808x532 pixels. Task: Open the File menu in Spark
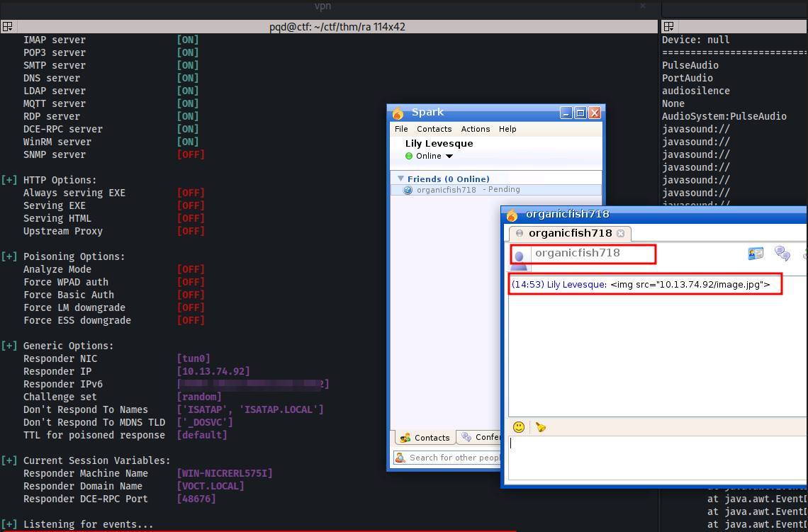pos(401,129)
